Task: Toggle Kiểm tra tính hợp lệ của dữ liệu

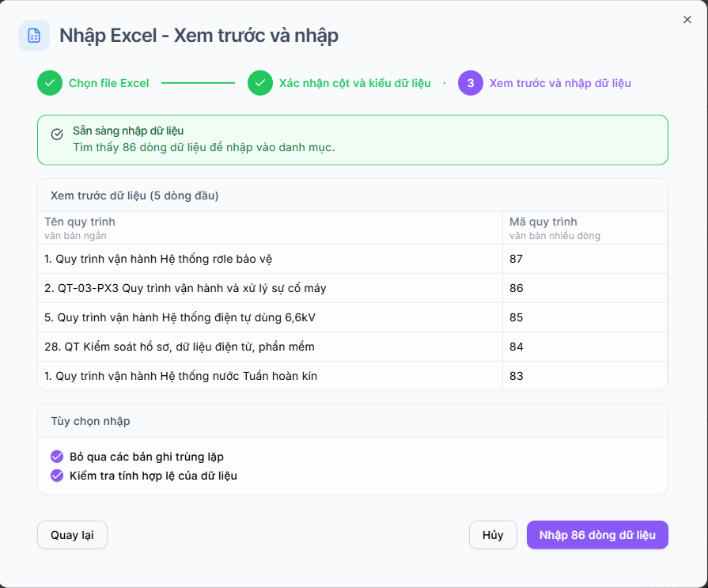Action: click(57, 476)
